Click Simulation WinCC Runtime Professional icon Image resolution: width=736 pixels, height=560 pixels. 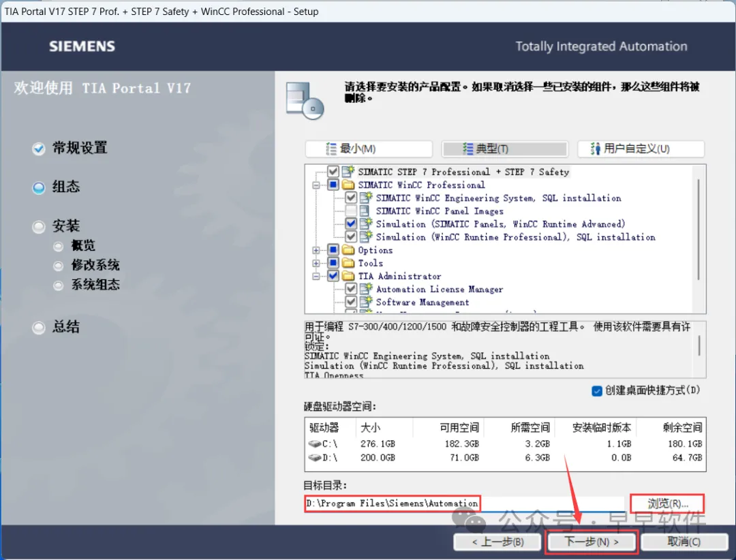pyautogui.click(x=366, y=236)
